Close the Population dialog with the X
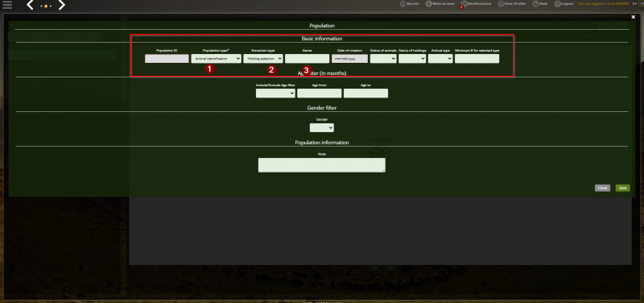The width and height of the screenshot is (644, 303). click(x=633, y=17)
